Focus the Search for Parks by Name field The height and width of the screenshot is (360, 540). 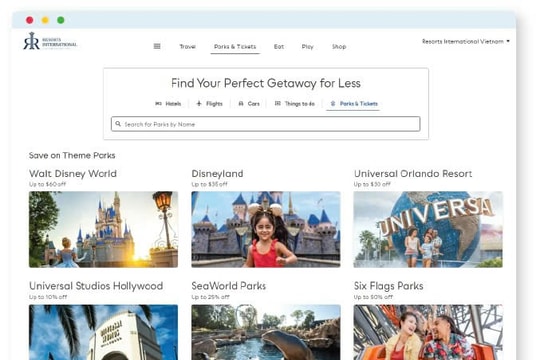coord(266,124)
